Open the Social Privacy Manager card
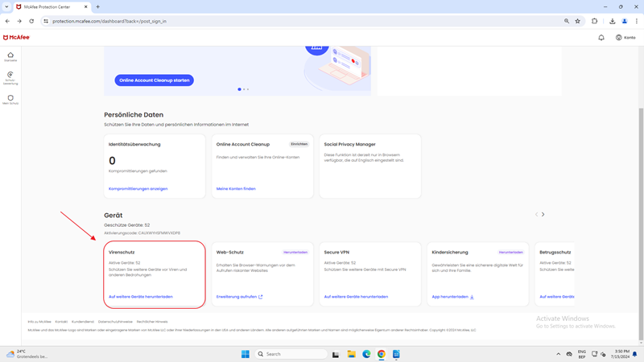 pyautogui.click(x=370, y=167)
